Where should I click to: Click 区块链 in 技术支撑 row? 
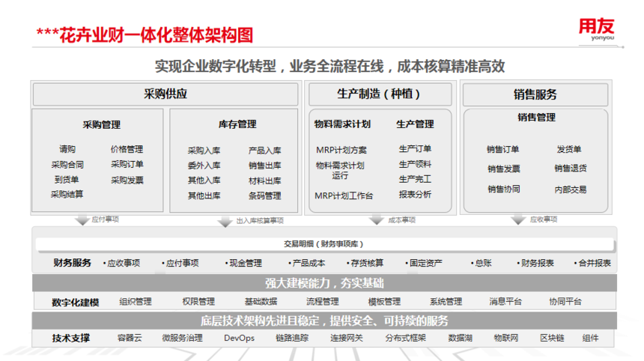[552, 338]
